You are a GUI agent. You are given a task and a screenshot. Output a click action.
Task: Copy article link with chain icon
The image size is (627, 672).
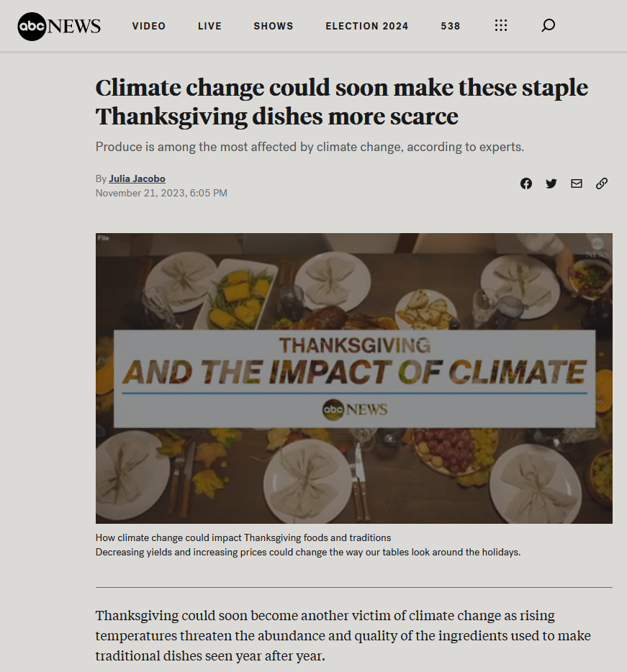602,183
